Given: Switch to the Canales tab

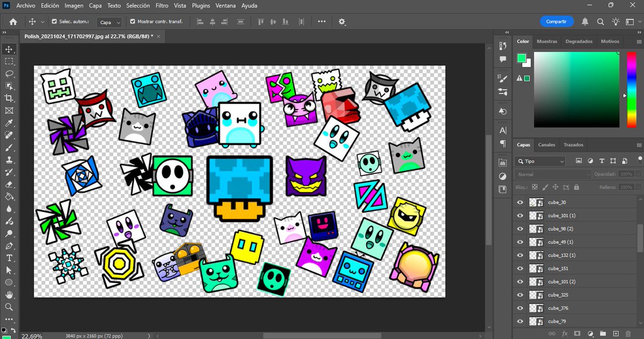Looking at the screenshot, I should pyautogui.click(x=546, y=145).
